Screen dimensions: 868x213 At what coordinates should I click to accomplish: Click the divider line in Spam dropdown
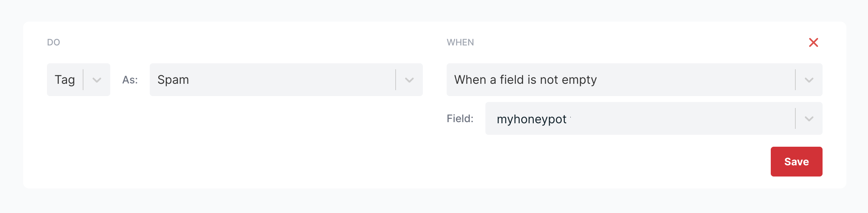tap(396, 80)
